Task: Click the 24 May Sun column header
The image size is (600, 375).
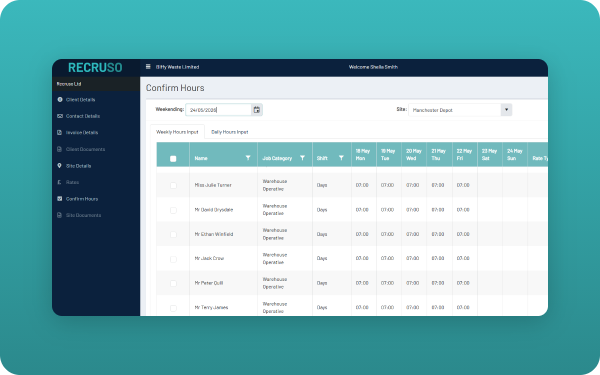Action: pyautogui.click(x=515, y=155)
